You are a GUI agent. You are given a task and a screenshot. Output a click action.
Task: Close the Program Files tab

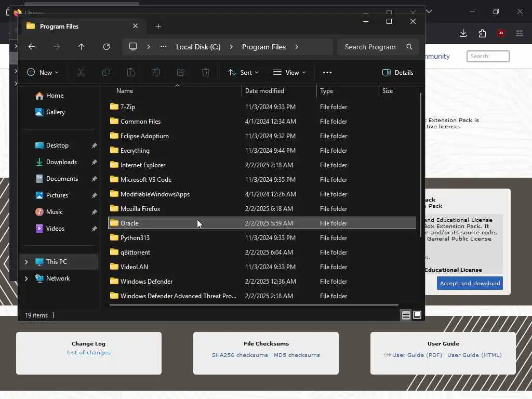(136, 26)
